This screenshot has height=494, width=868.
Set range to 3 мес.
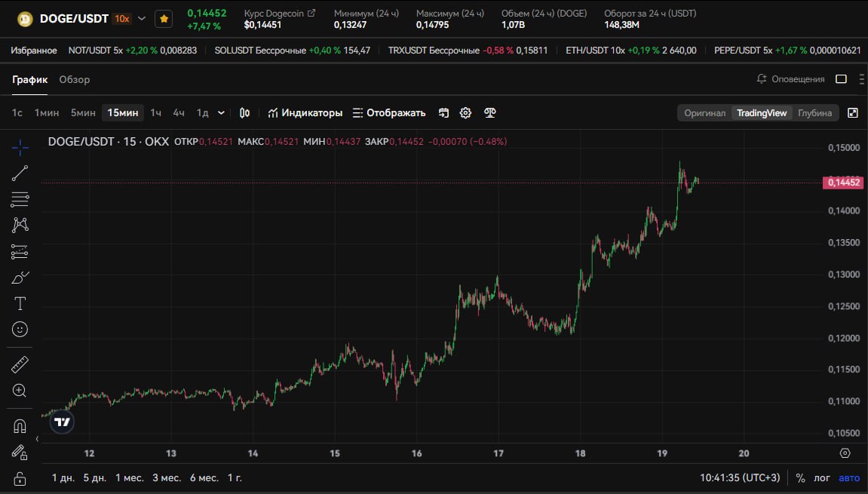pos(167,478)
